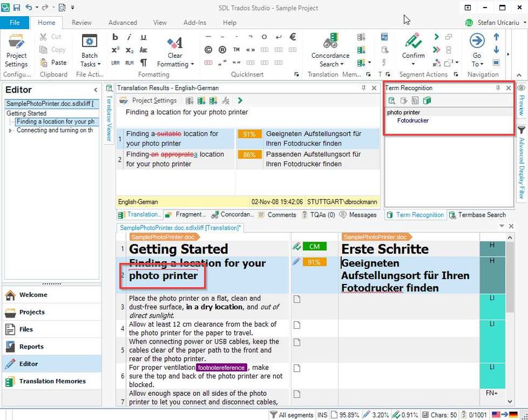
Task: Undo last action in quick access toolbar
Action: pos(29,7)
